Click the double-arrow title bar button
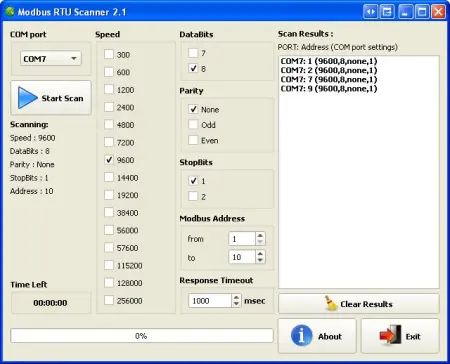 click(370, 12)
